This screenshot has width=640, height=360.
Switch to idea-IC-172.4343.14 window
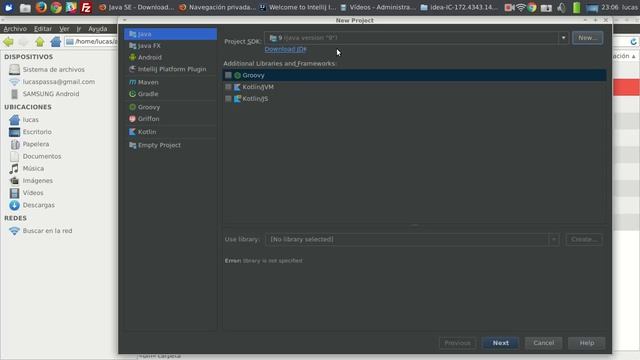point(459,7)
